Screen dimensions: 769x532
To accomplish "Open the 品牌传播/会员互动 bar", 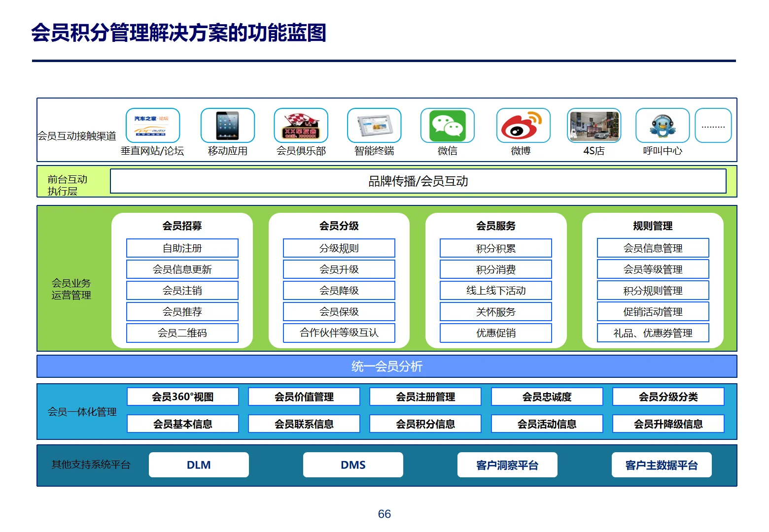I will tap(419, 181).
